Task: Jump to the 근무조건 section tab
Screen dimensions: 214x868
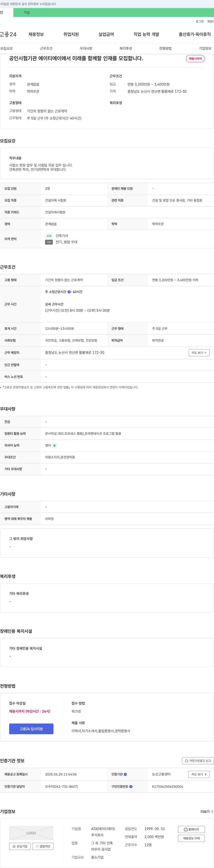Action: pos(46,49)
